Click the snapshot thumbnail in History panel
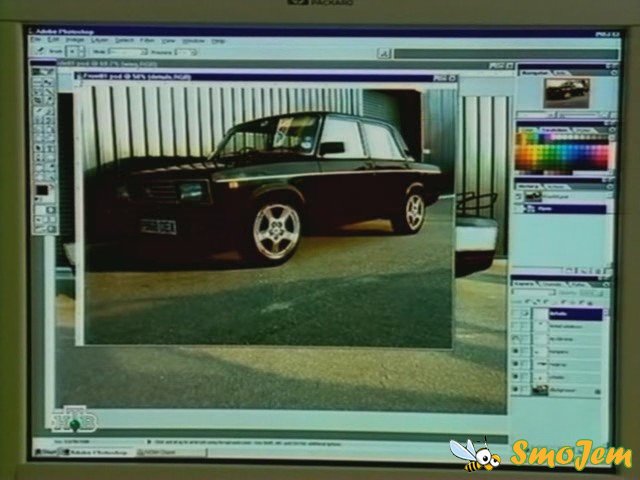This screenshot has height=480, width=640. point(533,196)
